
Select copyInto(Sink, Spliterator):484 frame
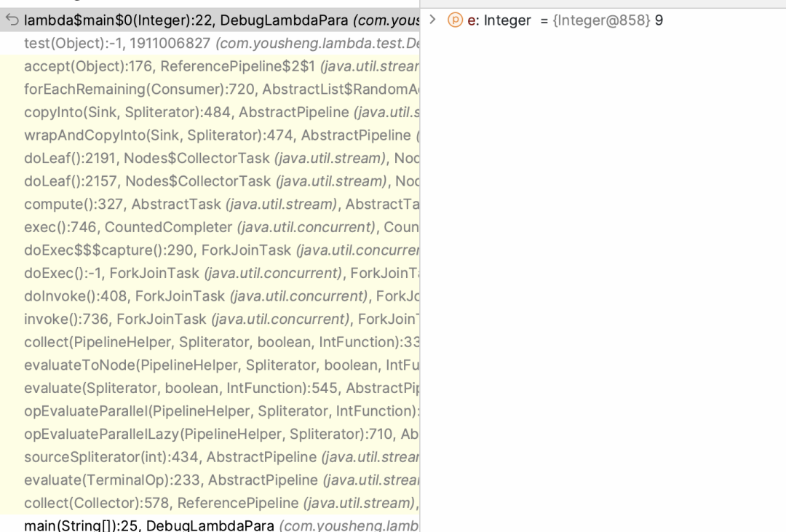pyautogui.click(x=210, y=112)
